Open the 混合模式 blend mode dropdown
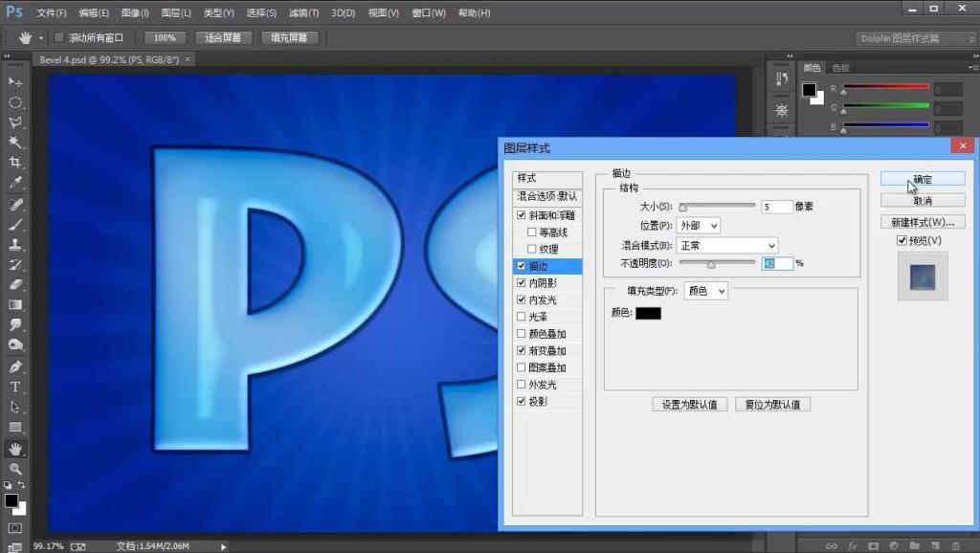Viewport: 980px width, 553px height. 727,246
